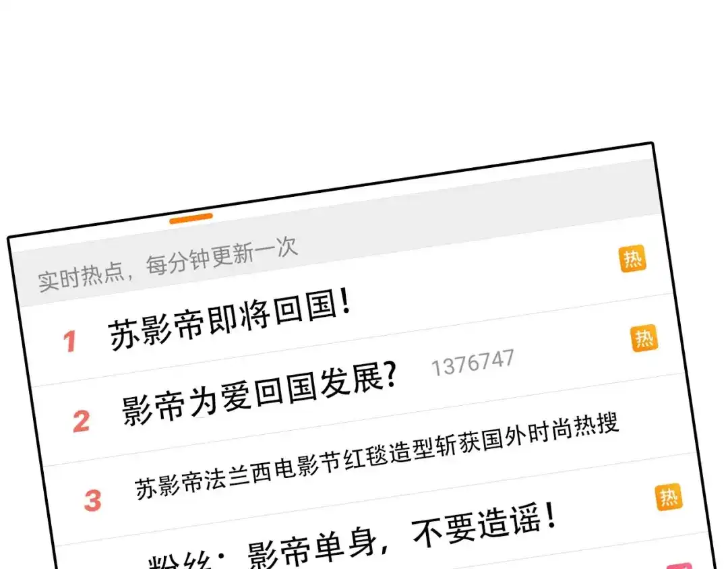Screen dimensions: 728x569
Task: Tap the orange active tab indicator bar
Action: pos(191,218)
